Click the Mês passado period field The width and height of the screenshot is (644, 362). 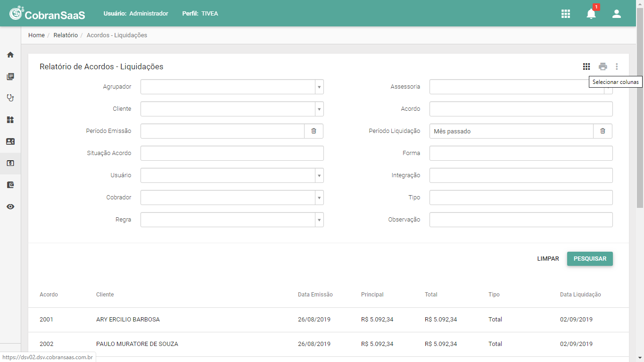[512, 131]
